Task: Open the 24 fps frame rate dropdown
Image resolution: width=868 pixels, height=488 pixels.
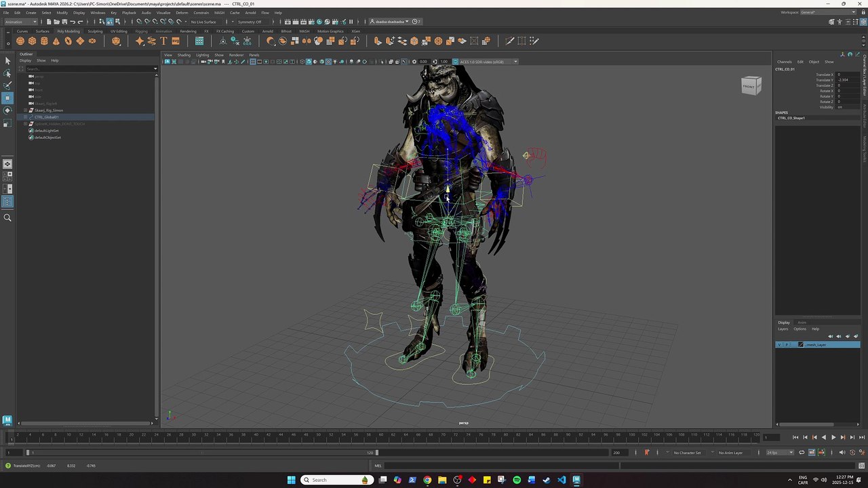Action: tap(780, 452)
